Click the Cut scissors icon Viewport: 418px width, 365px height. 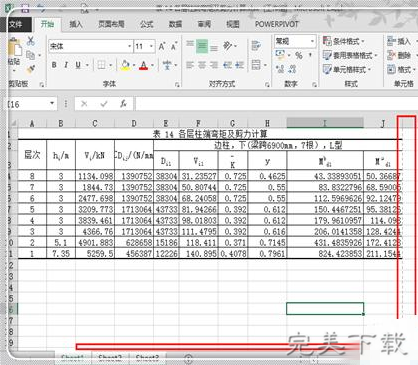[x=31, y=41]
